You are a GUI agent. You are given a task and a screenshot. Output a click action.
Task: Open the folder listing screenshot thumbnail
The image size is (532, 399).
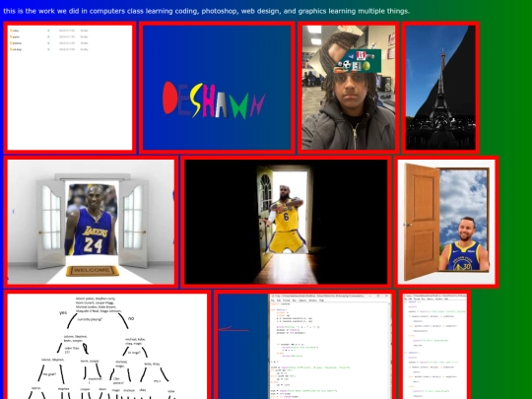tap(70, 88)
